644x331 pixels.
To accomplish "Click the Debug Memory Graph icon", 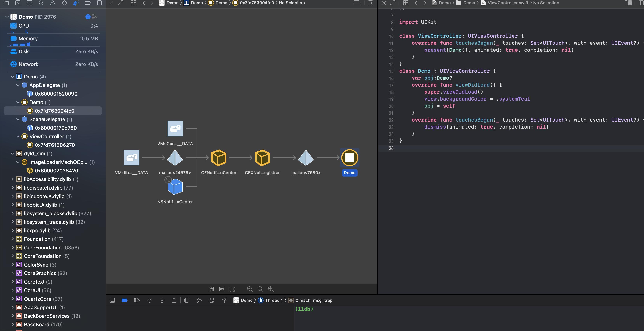I will 199,300.
